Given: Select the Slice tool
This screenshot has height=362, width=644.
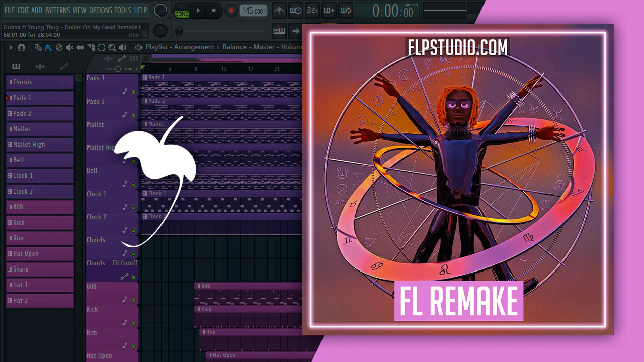Looking at the screenshot, I should click(91, 47).
